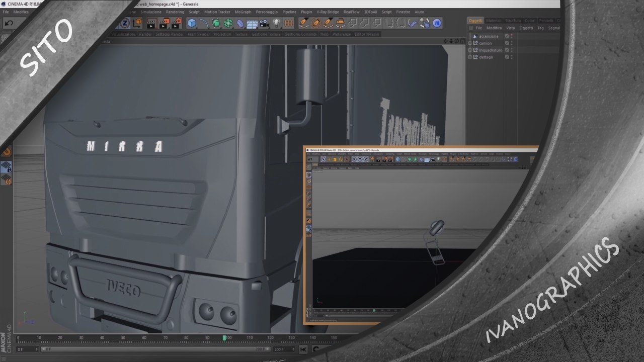Viewport: 644px width, 362px height.
Task: Click the Gestione Comandi layout button
Action: [301, 34]
